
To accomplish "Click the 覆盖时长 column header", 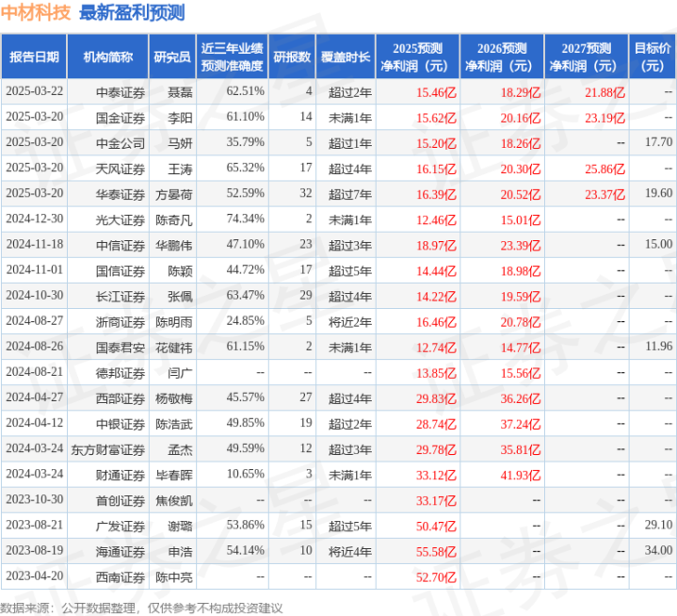I will click(x=346, y=57).
